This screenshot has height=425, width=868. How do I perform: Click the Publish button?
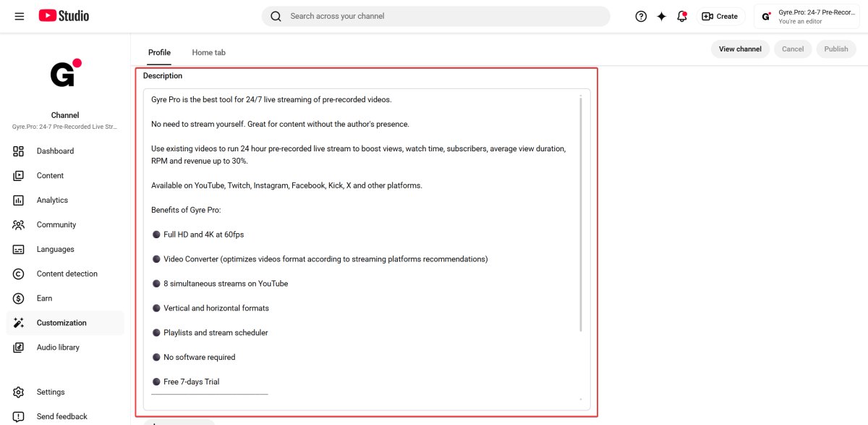click(836, 49)
